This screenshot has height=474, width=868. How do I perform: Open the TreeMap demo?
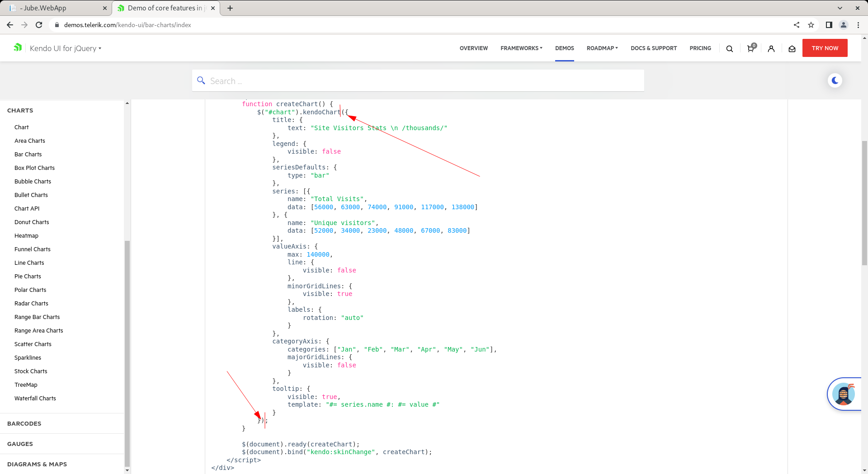(26, 385)
